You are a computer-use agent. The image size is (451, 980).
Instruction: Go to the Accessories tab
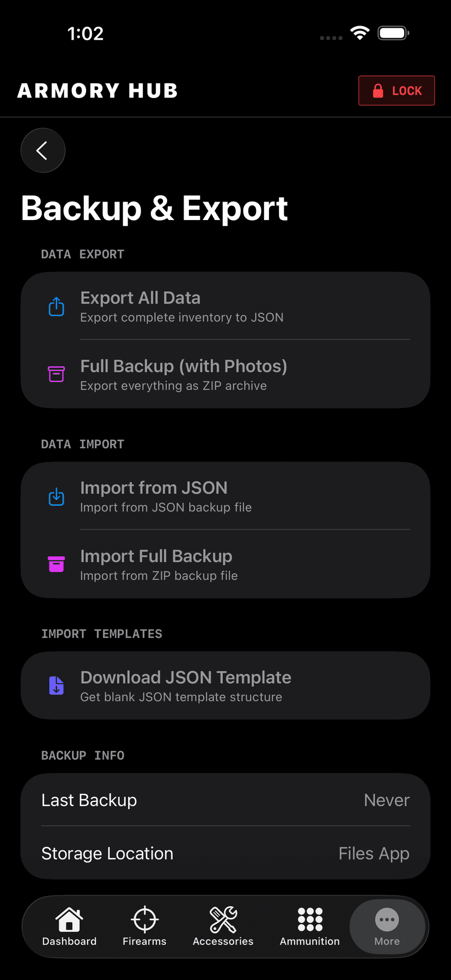coord(223,927)
